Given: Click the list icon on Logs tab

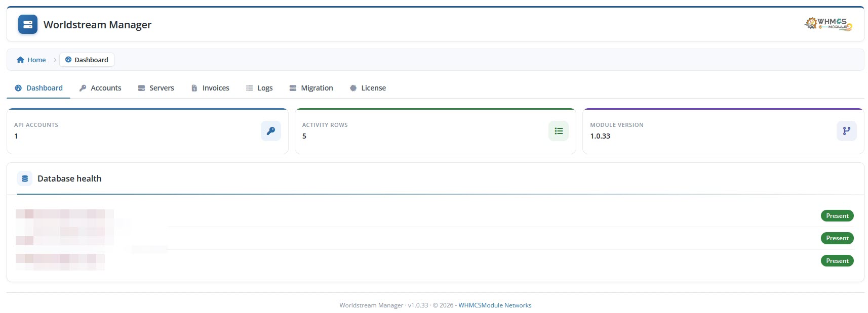Looking at the screenshot, I should pos(249,88).
